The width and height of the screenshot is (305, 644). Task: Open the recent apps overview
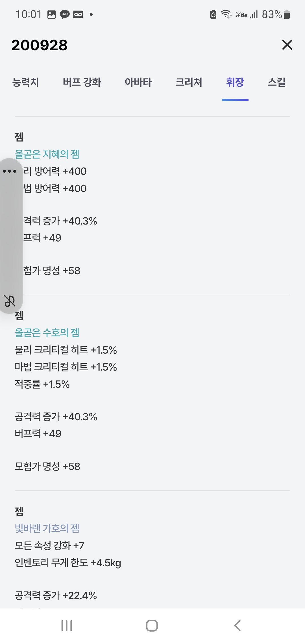[67, 626]
